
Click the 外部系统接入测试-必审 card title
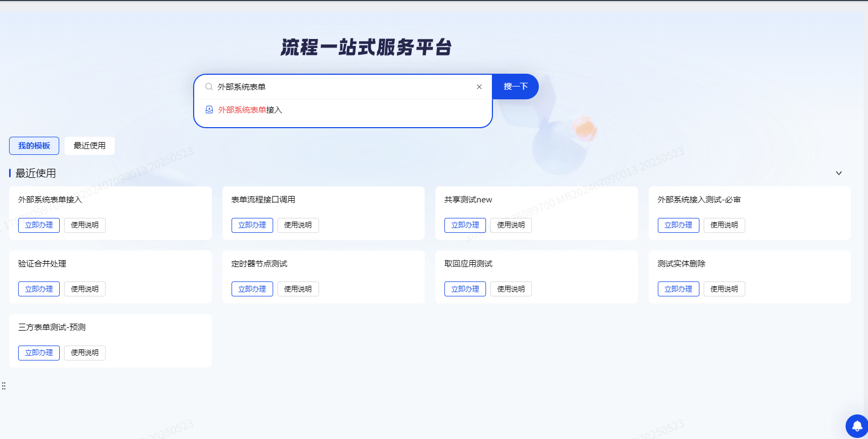[x=699, y=200]
